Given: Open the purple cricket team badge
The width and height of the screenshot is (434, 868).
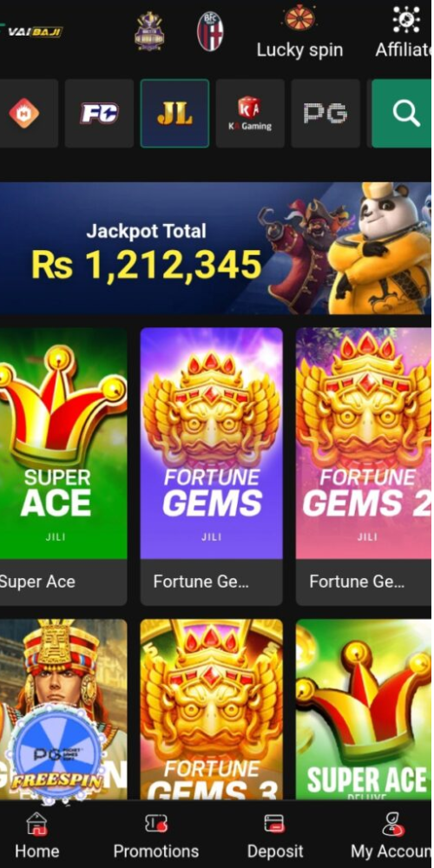Looking at the screenshot, I should point(149,31).
